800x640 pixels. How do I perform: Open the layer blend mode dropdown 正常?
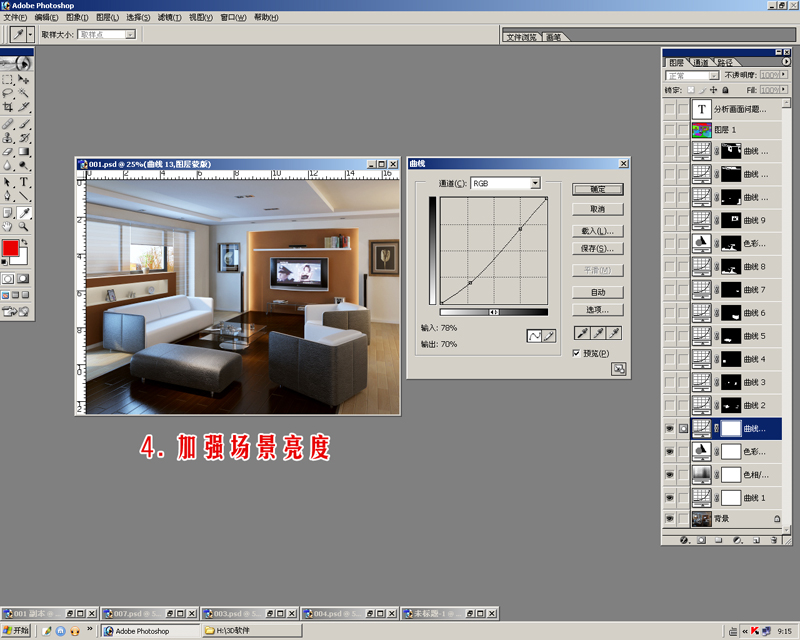714,76
